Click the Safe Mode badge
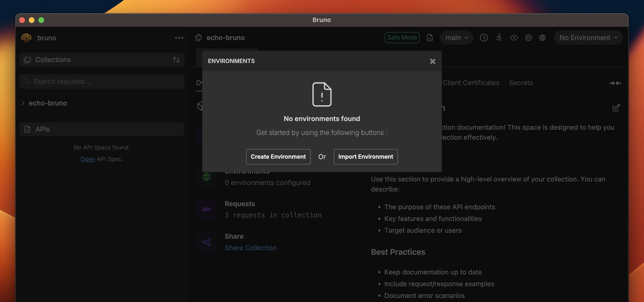Image resolution: width=644 pixels, height=302 pixels. 402,37
